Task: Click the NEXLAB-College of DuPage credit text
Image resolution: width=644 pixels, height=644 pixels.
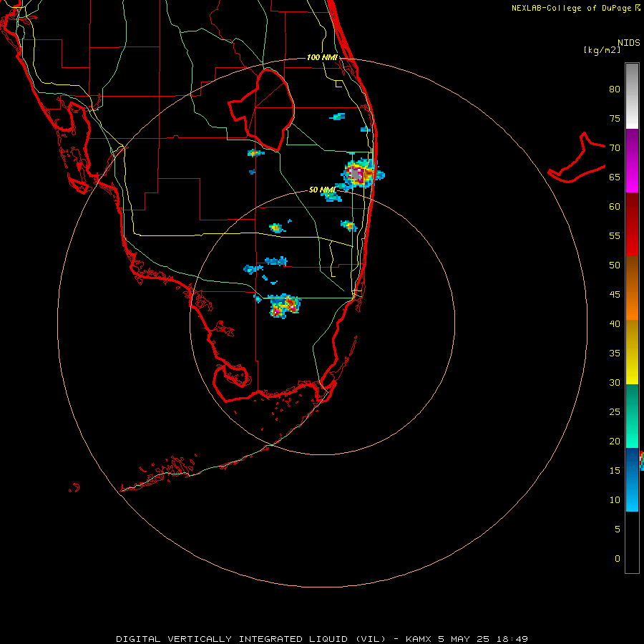Action: click(576, 8)
